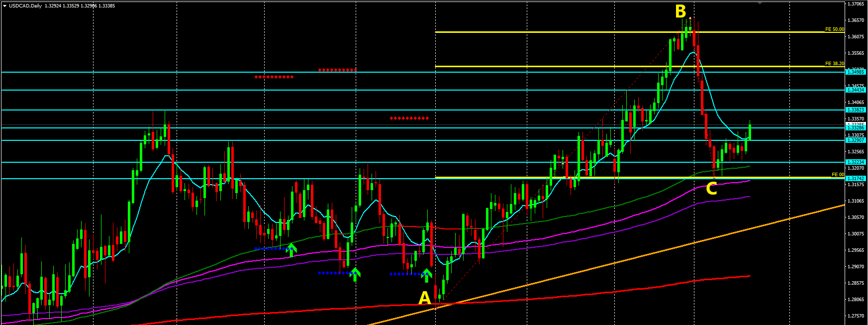Click the middle green up arrow signal
The height and width of the screenshot is (325, 868).
tap(355, 274)
